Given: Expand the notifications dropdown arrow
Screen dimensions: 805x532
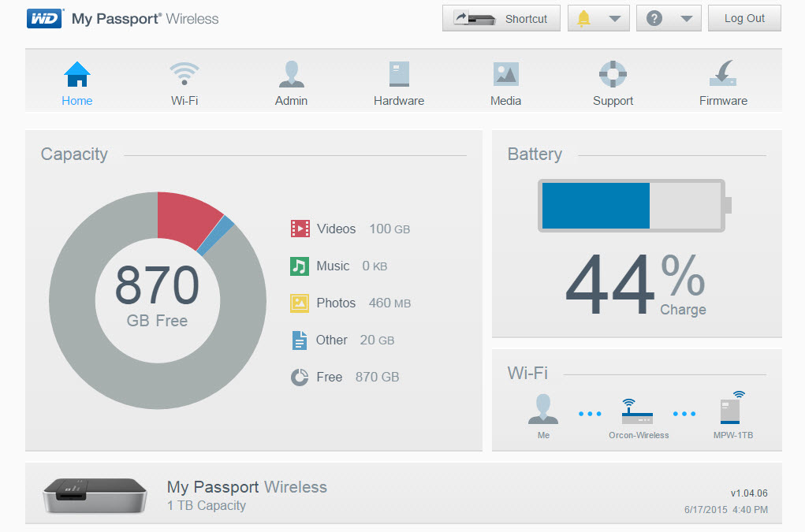Looking at the screenshot, I should (x=614, y=19).
